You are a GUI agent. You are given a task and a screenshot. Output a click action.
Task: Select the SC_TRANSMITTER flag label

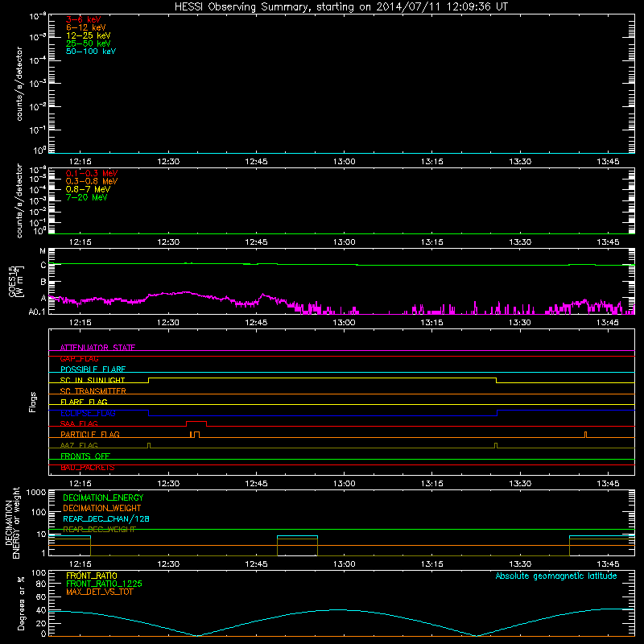[93, 391]
